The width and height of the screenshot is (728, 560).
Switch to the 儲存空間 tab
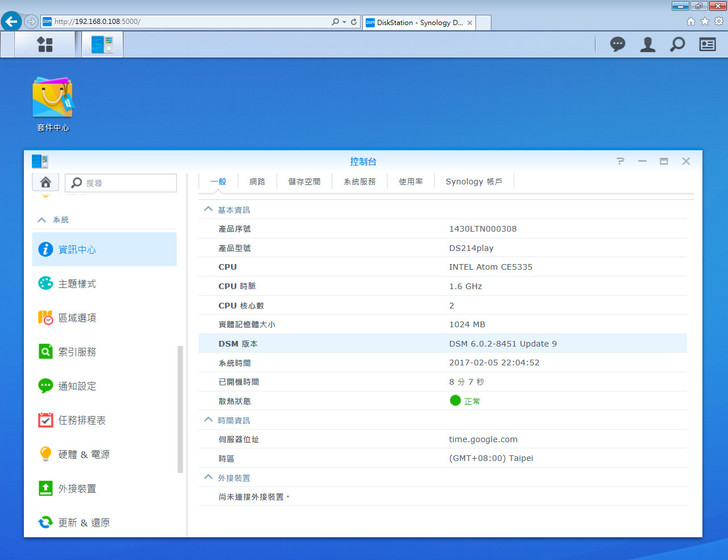(x=304, y=182)
